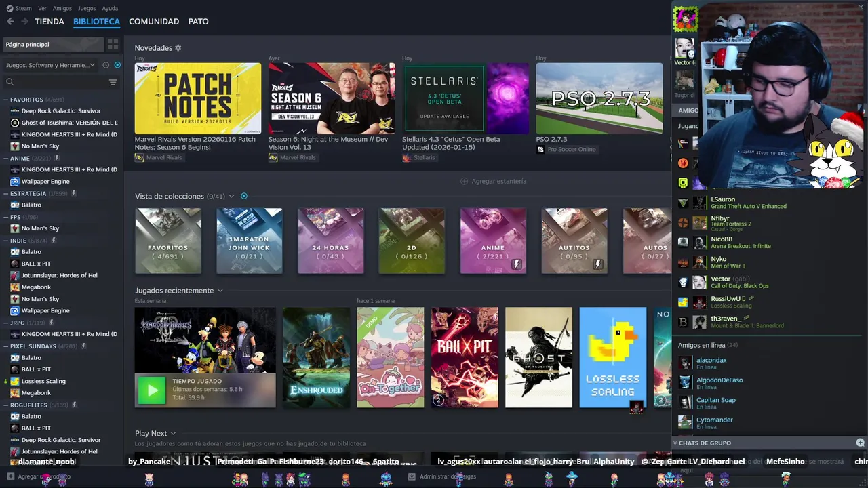Viewport: 868px width, 488px height.
Task: Open the Marvel Rivals link under Season 6
Action: pyautogui.click(x=294, y=157)
